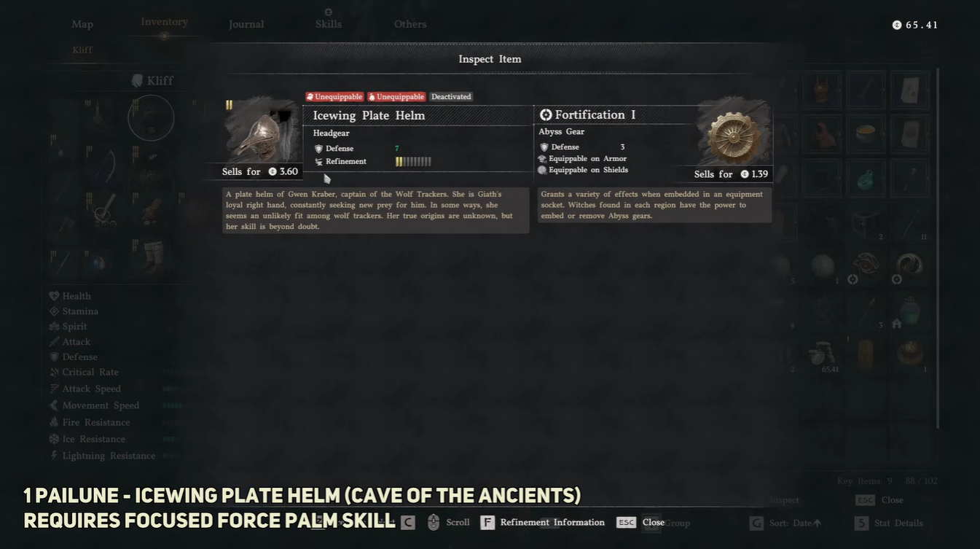Viewport: 980px width, 549px height.
Task: Choose the coin stack showing 65.41
Action: click(823, 355)
